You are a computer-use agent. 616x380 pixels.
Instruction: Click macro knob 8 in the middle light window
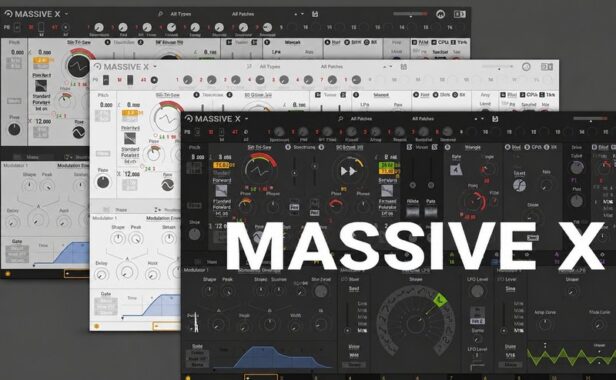point(356,80)
